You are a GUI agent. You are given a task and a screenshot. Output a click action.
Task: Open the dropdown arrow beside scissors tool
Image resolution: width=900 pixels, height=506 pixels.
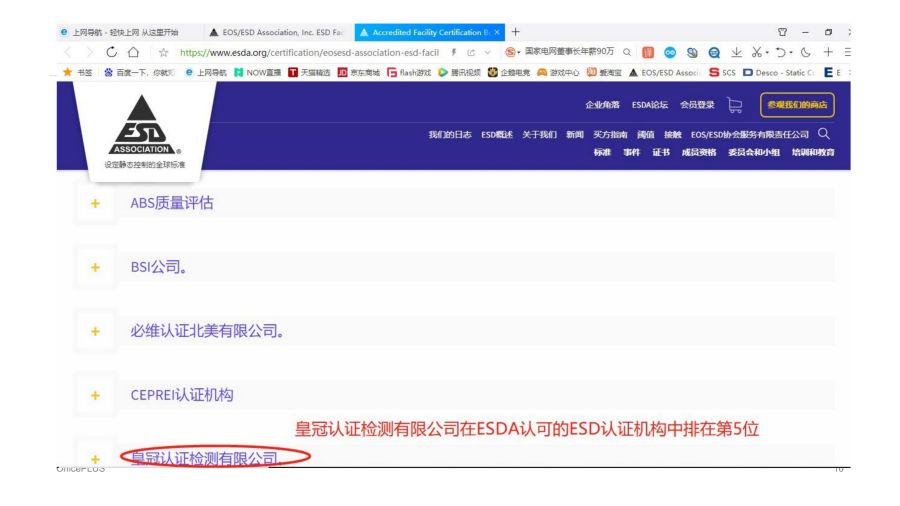pos(767,53)
